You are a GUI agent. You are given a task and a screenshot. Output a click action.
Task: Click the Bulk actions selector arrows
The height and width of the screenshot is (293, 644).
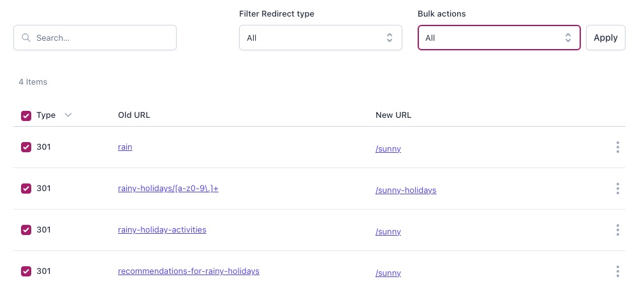coord(568,38)
